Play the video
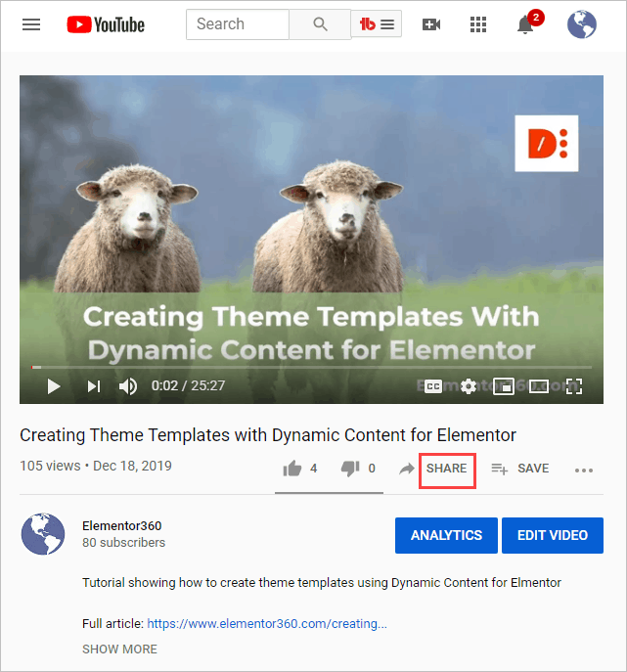The image size is (627, 672). (x=54, y=386)
